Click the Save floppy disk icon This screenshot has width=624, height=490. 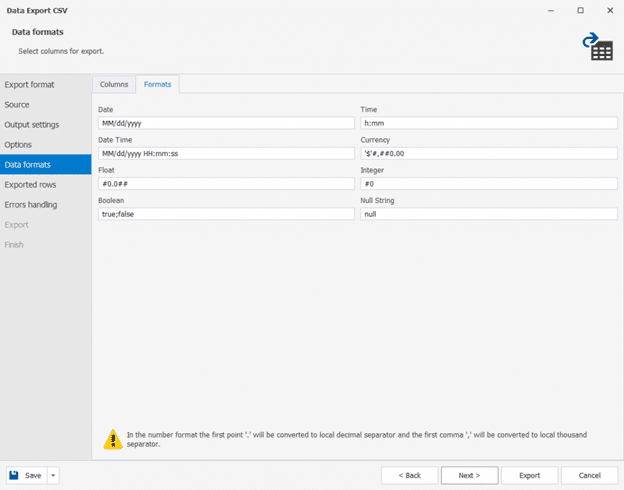pyautogui.click(x=16, y=475)
